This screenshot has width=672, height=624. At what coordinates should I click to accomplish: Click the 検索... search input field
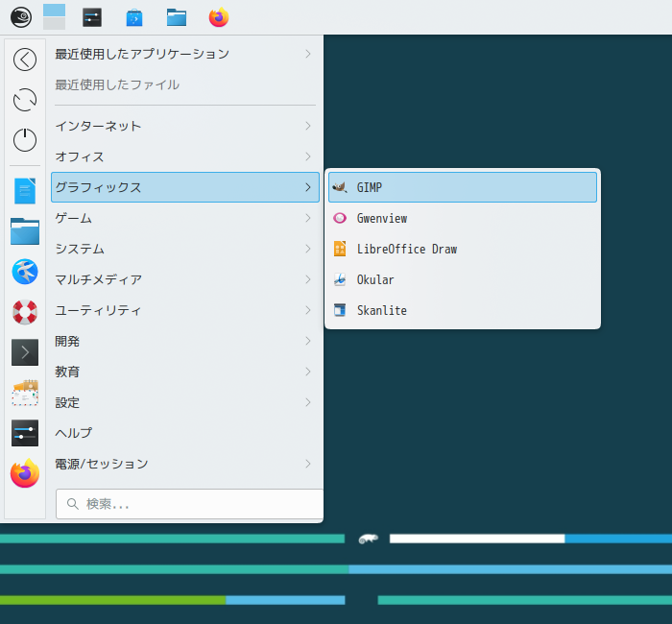190,504
